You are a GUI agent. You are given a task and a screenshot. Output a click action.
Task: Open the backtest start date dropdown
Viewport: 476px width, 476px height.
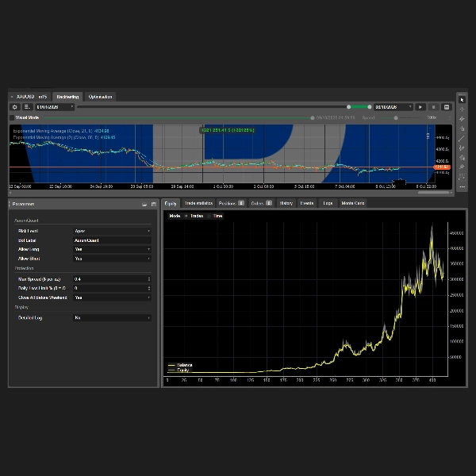(55, 107)
